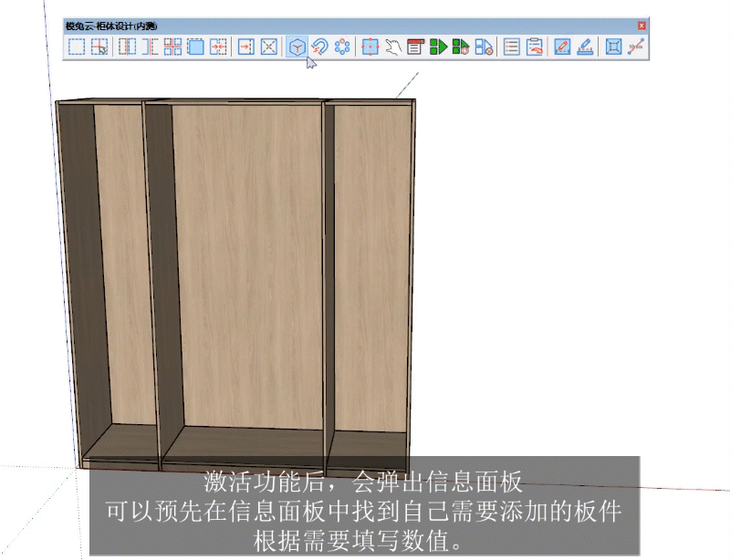Click the grid with cursor pick tool
730x560 pixels.
coord(99,47)
